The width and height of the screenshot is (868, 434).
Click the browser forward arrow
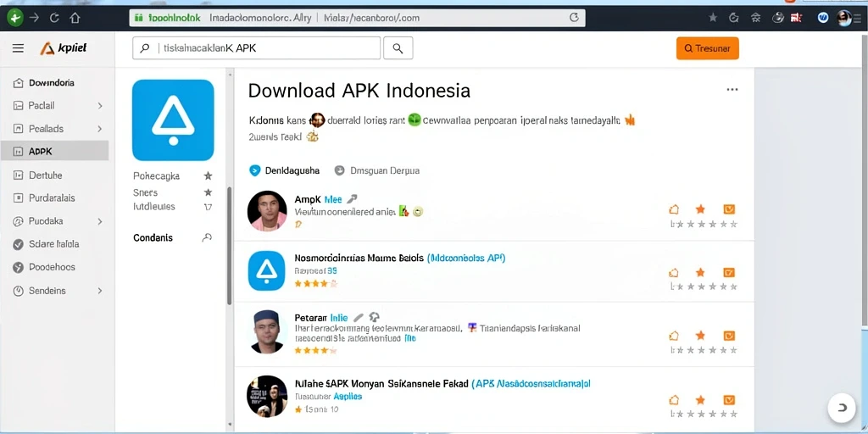coord(34,18)
